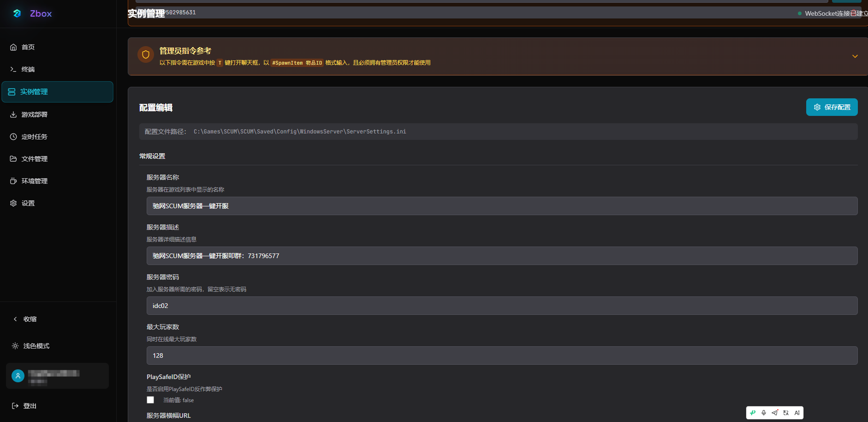Image resolution: width=868 pixels, height=422 pixels.
Task: Open 定时任务 scheduled tasks
Action: [29, 137]
